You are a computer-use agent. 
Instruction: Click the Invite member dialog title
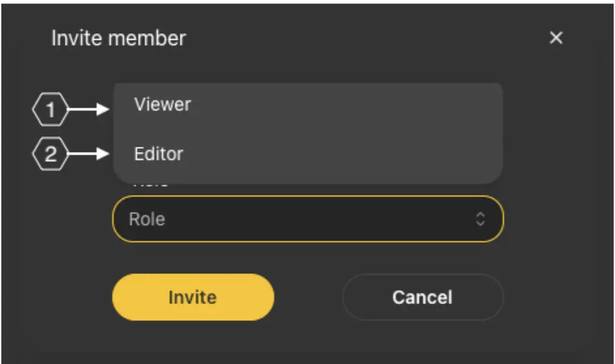tap(118, 38)
